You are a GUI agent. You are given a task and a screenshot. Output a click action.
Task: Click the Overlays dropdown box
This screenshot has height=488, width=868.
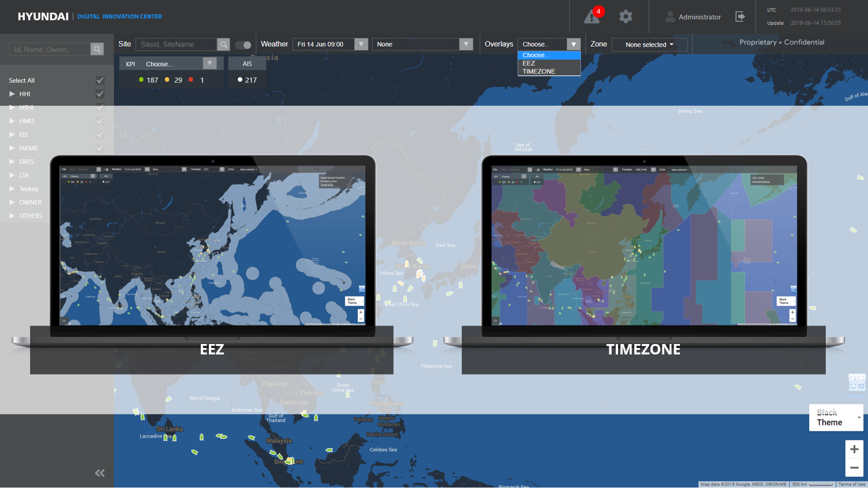click(549, 45)
